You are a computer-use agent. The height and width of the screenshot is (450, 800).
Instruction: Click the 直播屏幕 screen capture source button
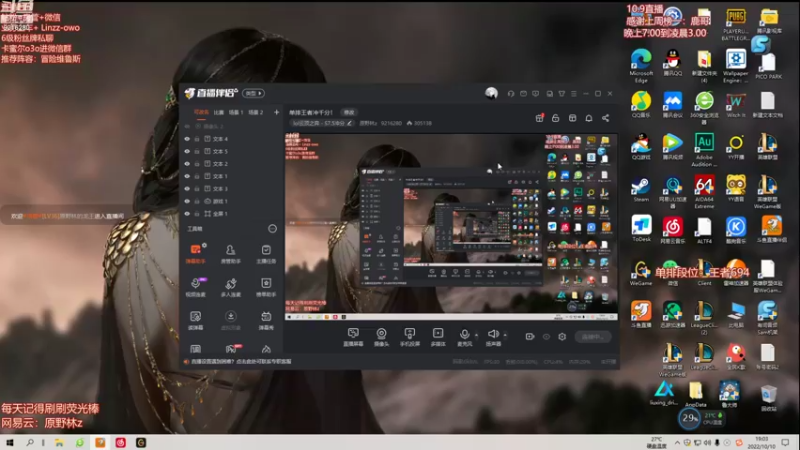tap(353, 337)
